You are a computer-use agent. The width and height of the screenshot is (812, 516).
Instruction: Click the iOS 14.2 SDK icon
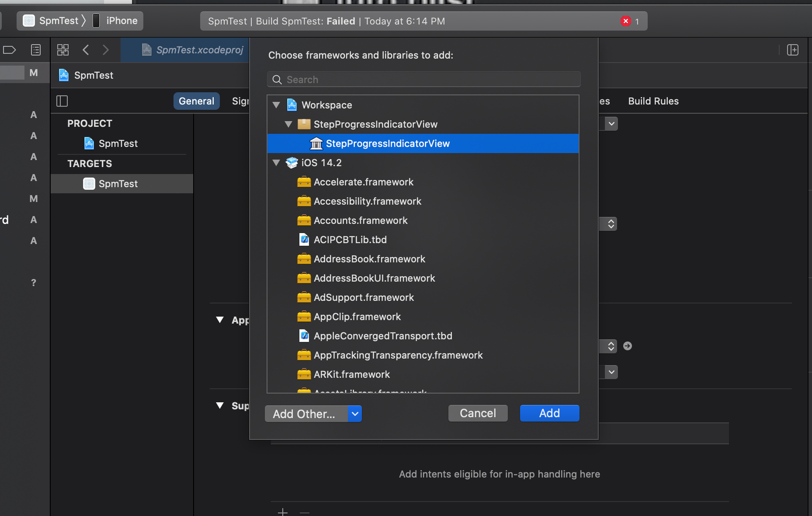click(292, 163)
